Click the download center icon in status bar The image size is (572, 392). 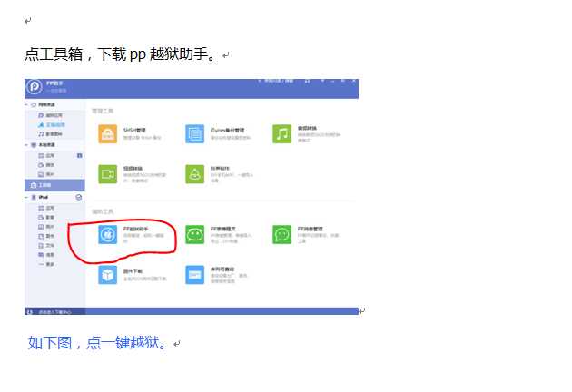(30, 312)
